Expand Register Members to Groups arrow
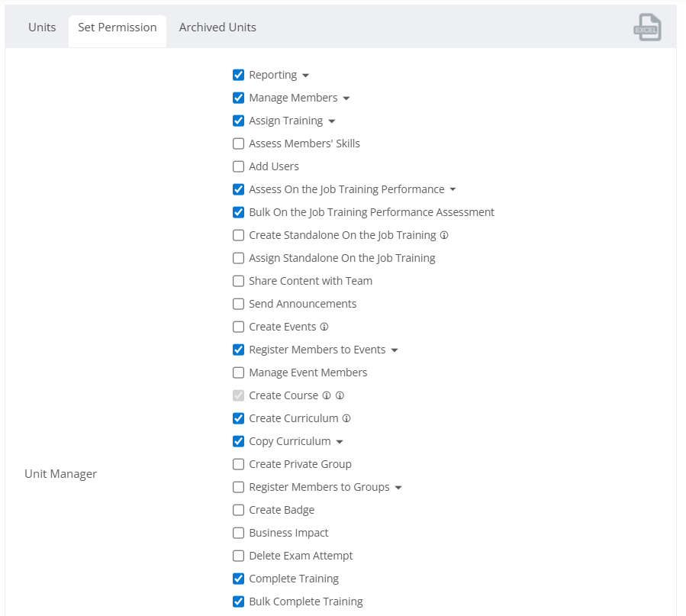686x616 pixels. coord(398,487)
